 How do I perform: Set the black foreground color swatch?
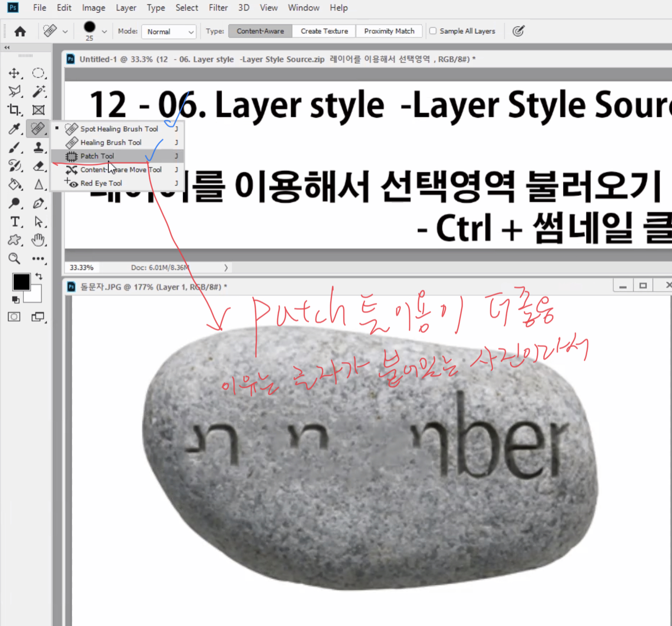tap(21, 282)
